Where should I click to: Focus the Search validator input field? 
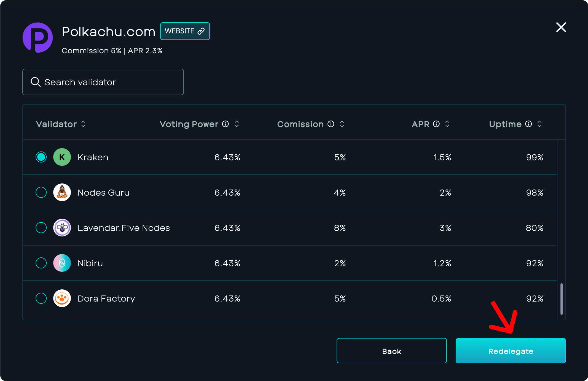click(103, 82)
